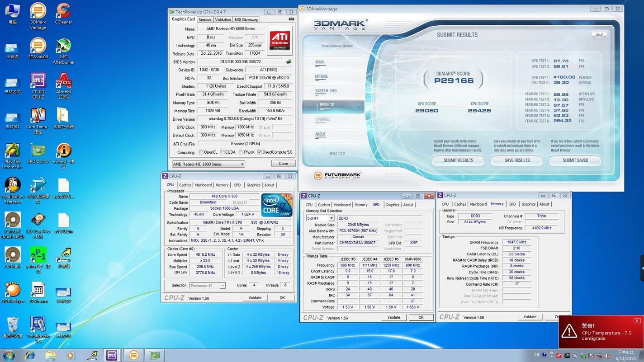The image size is (644, 362).
Task: Click the SUBMIT SAVED button
Action: (575, 160)
